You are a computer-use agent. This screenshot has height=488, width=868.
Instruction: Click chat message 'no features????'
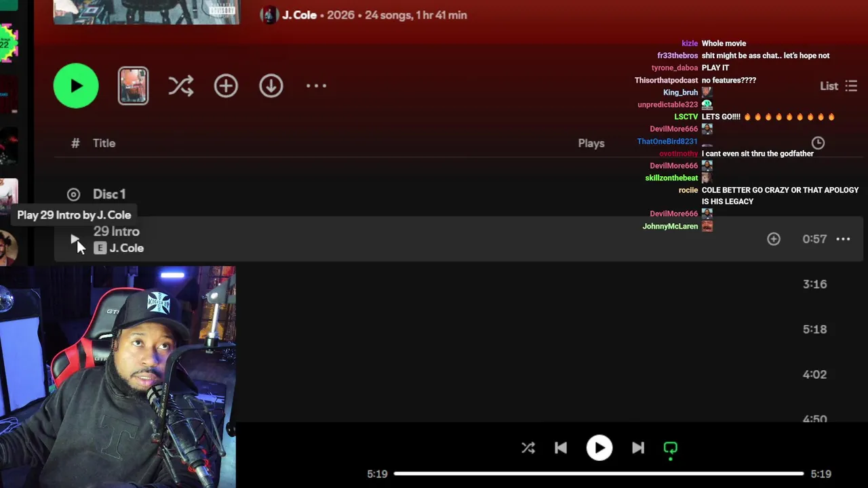[x=728, y=80]
